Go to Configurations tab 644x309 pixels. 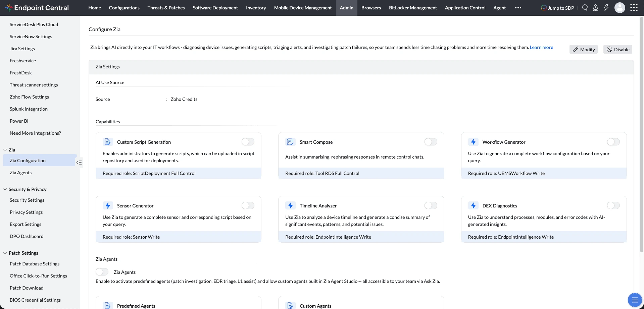pos(124,8)
